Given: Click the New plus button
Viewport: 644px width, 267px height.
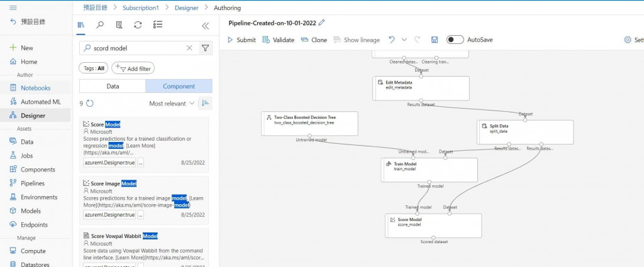Looking at the screenshot, I should pos(21,48).
